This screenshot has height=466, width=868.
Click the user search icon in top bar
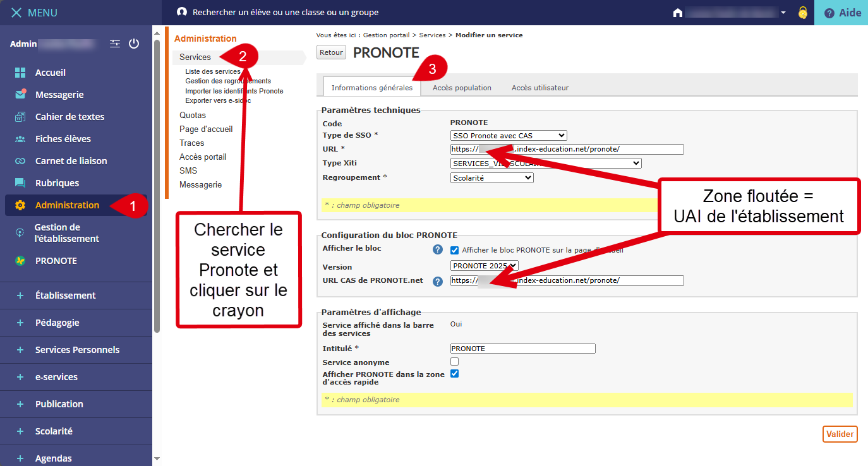tap(183, 12)
